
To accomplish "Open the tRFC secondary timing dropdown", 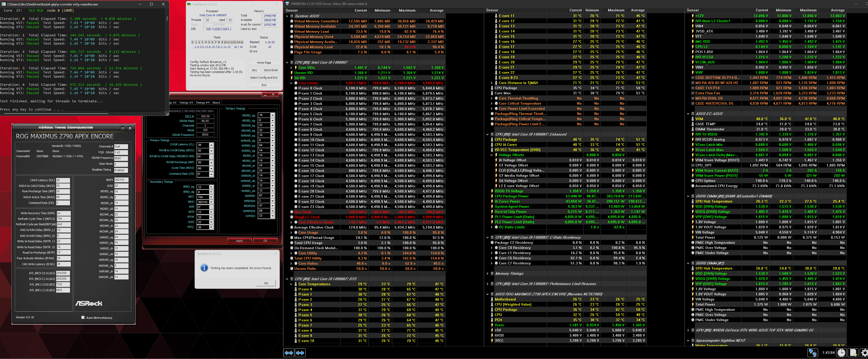I will (x=211, y=197).
